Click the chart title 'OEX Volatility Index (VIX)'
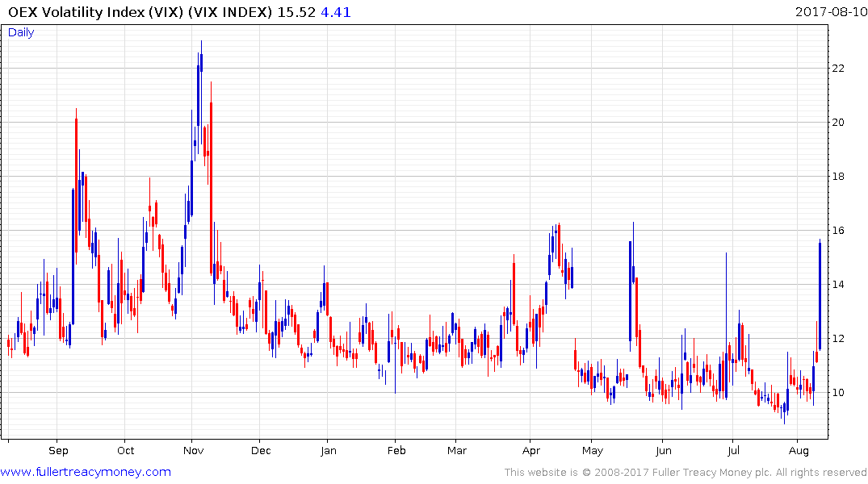This screenshot has width=868, height=484. click(96, 12)
